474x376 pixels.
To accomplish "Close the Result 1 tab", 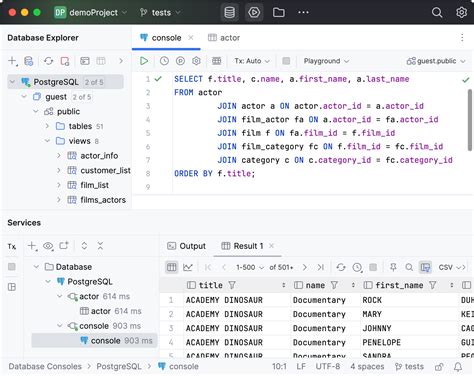I will pos(271,246).
